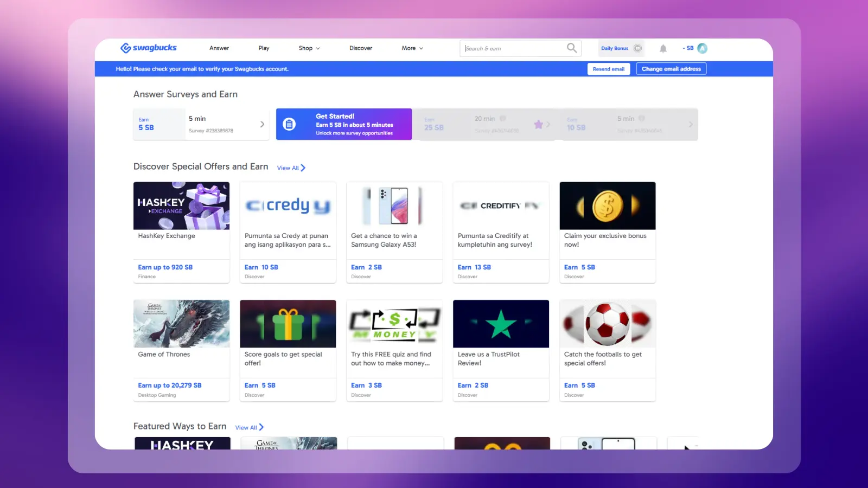Click 'Claim your exclusive bonus now!' text
The height and width of the screenshot is (488, 868).
tap(605, 240)
